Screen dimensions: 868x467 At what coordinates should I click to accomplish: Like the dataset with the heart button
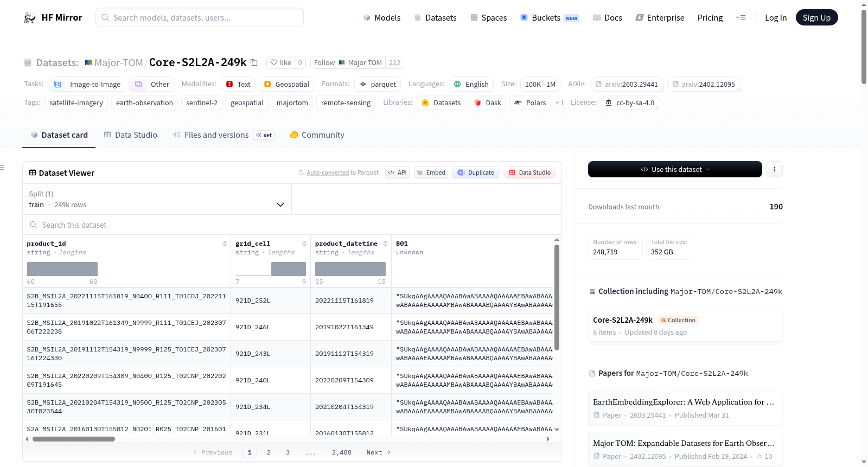click(281, 62)
